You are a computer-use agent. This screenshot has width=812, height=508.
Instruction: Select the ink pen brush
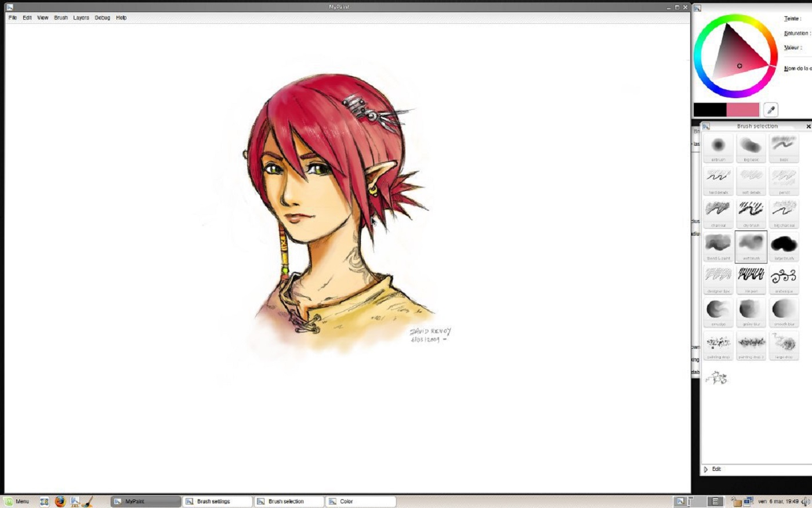point(751,274)
